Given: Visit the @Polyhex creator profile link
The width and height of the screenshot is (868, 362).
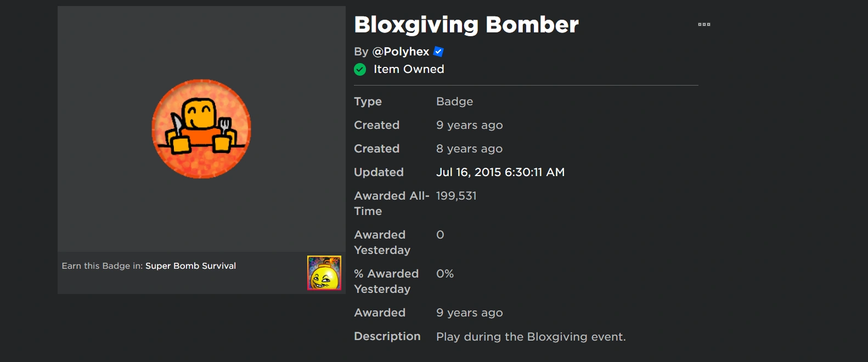Looking at the screenshot, I should [401, 52].
